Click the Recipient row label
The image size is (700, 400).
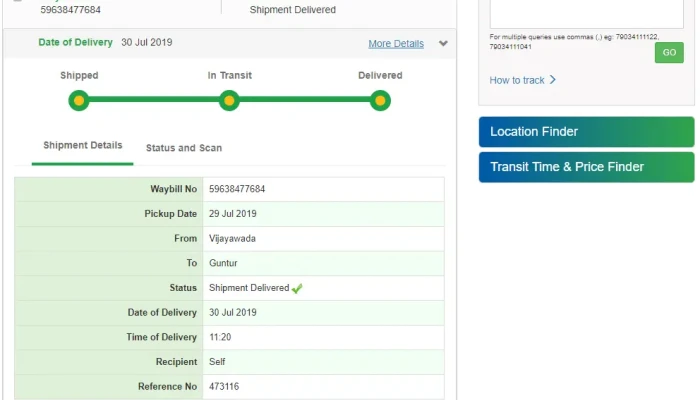click(x=176, y=362)
